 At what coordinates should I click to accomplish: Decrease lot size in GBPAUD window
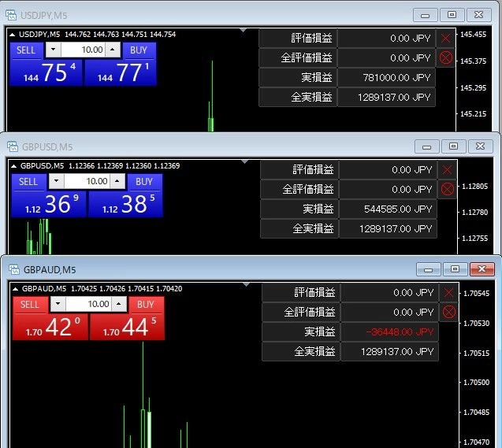coord(58,304)
